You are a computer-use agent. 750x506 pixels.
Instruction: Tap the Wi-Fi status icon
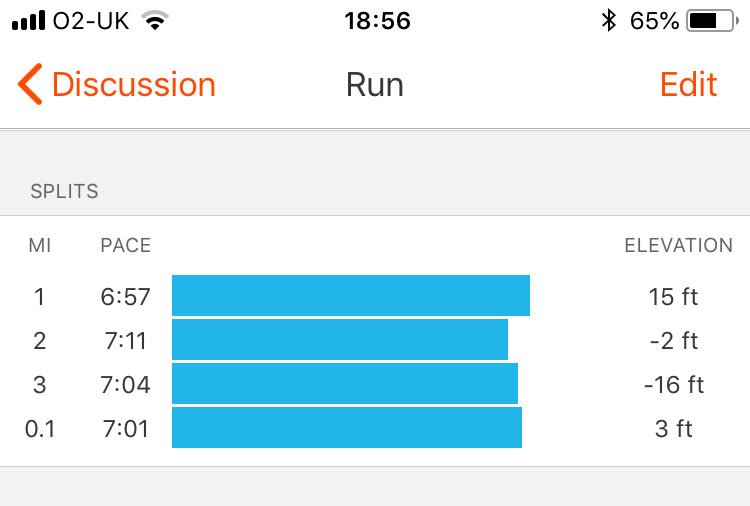pos(154,21)
